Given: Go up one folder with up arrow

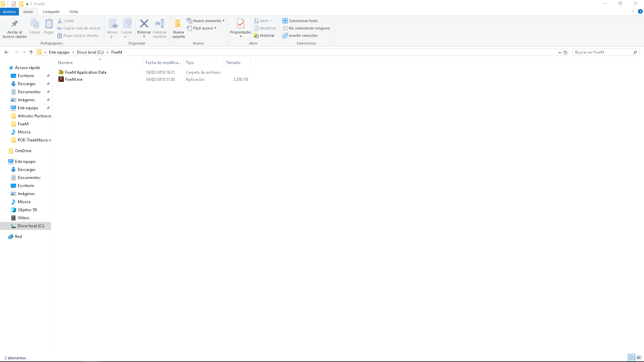Looking at the screenshot, I should [31, 52].
